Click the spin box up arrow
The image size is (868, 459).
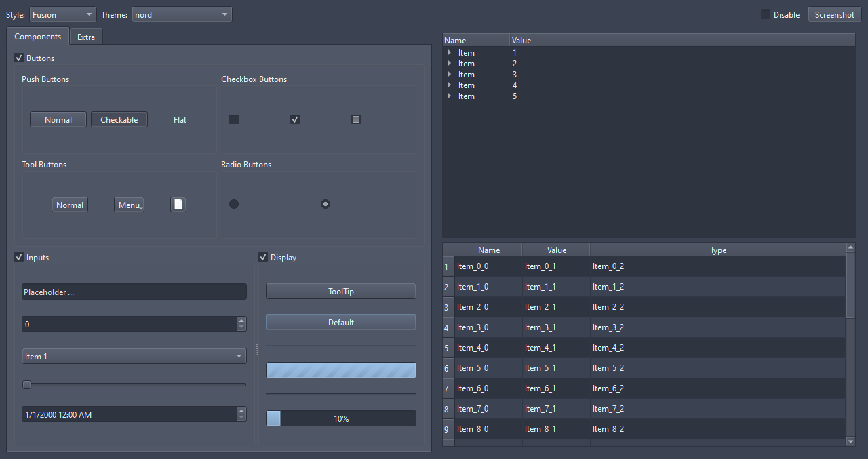click(241, 320)
